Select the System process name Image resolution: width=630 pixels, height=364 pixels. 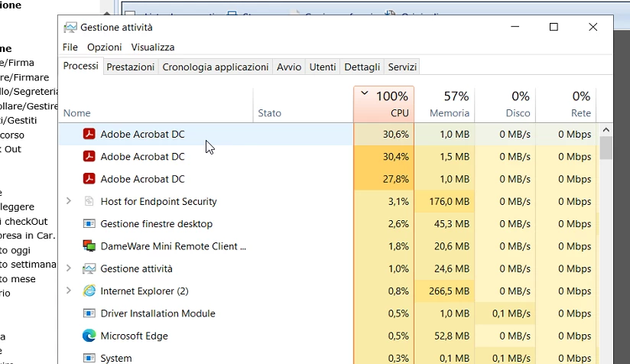(116, 358)
